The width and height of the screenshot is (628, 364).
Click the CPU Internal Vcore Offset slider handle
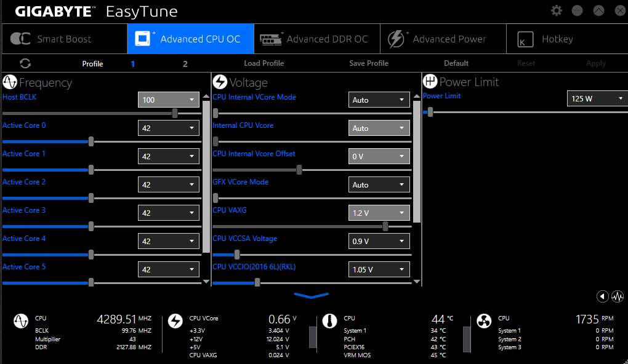click(x=299, y=170)
